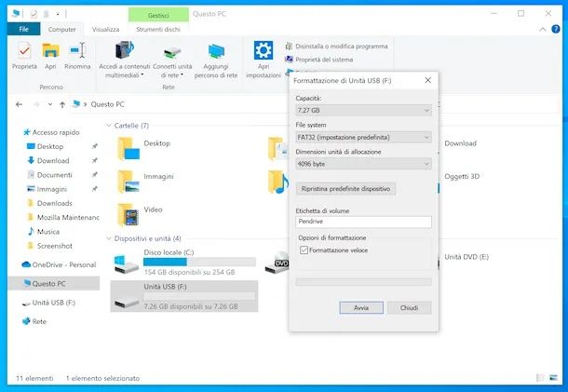Click Ripristina predefinite dispositivo button
The width and height of the screenshot is (568, 392).
tap(345, 189)
